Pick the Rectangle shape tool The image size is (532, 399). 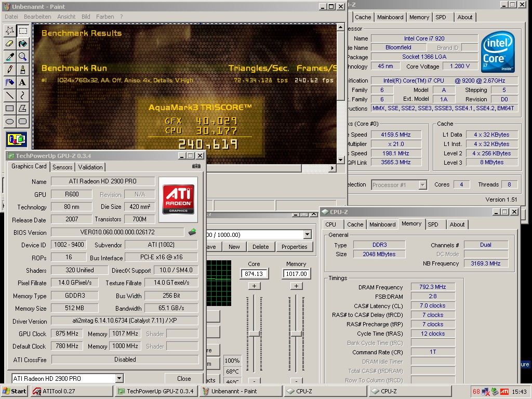(10, 108)
